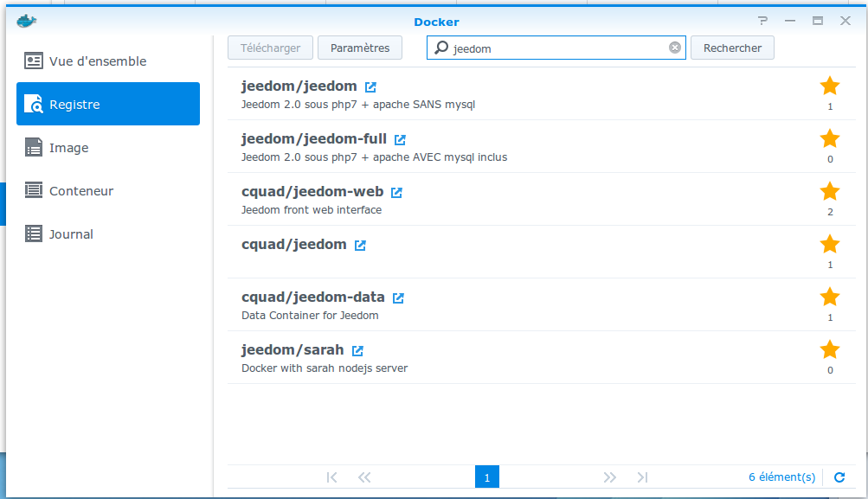868x499 pixels.
Task: Refresh the registry results list
Action: click(x=839, y=477)
